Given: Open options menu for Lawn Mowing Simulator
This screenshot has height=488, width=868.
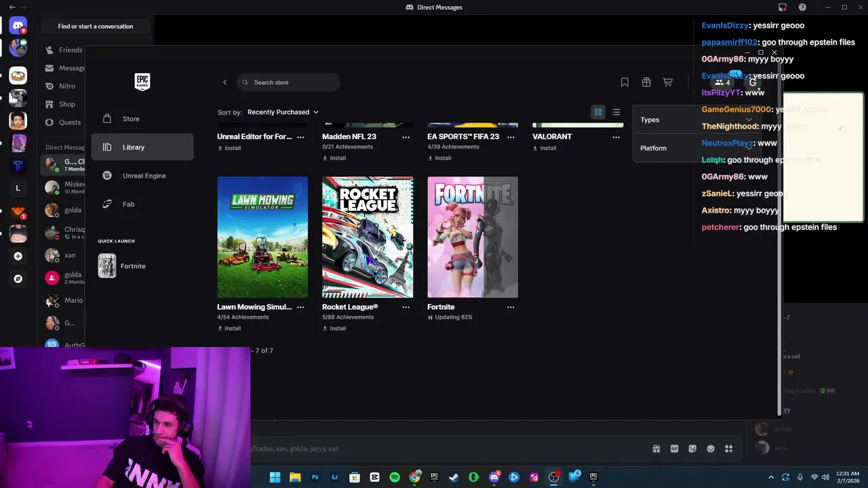Looking at the screenshot, I should point(300,307).
